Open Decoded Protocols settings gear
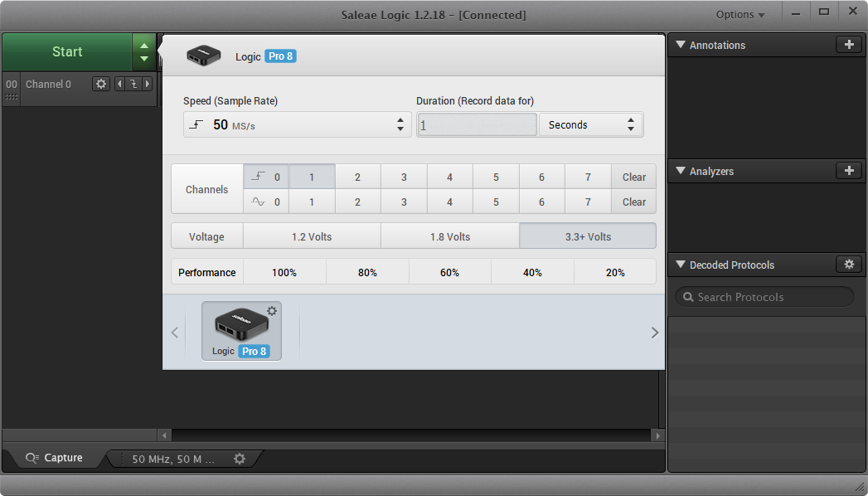This screenshot has height=496, width=868. tap(848, 265)
